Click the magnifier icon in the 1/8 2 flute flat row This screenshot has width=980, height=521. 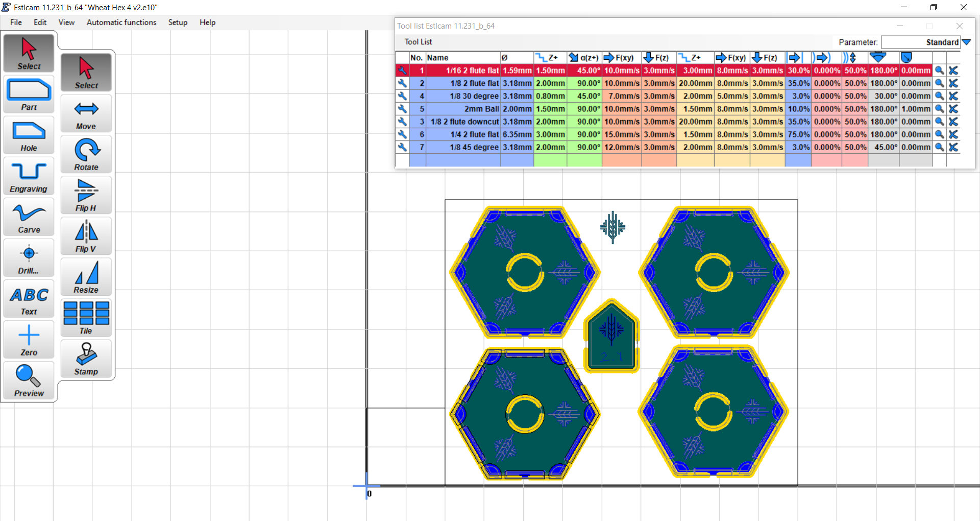click(939, 83)
